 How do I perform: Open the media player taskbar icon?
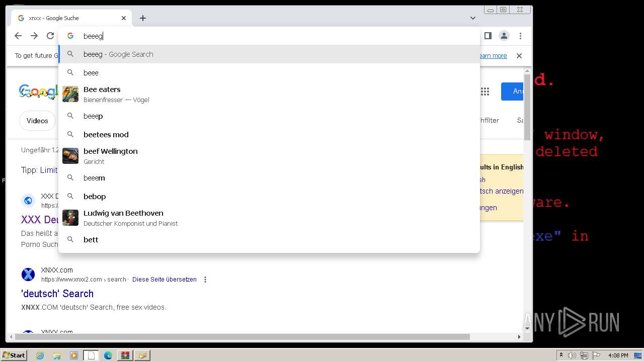coord(74,355)
